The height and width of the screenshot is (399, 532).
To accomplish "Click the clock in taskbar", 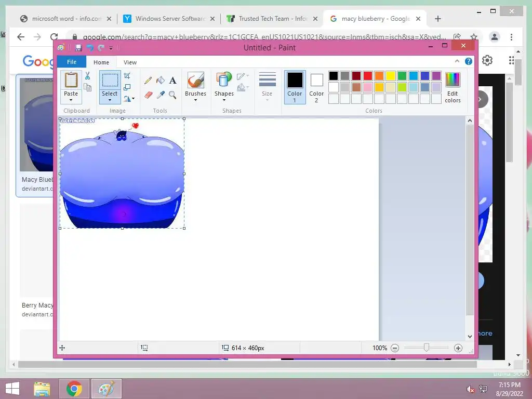I will pos(510,389).
